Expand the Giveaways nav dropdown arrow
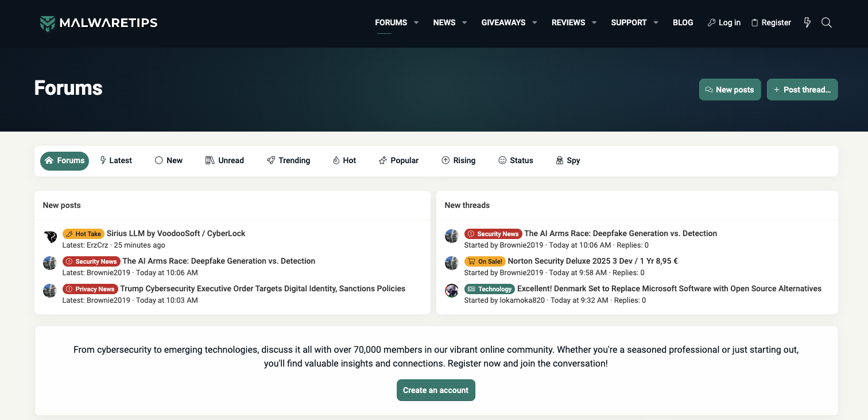The height and width of the screenshot is (420, 868). pos(534,22)
